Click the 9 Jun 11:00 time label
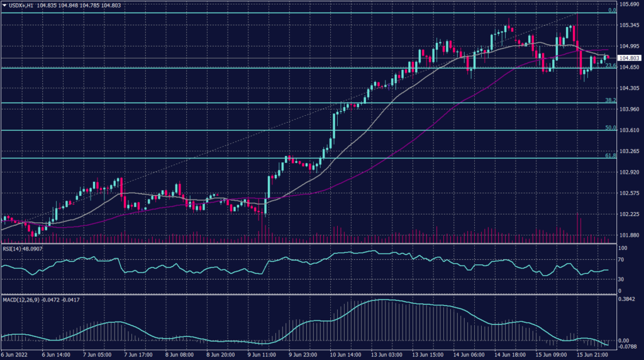Viewport: 644px width, 360px height. pyautogui.click(x=262, y=355)
